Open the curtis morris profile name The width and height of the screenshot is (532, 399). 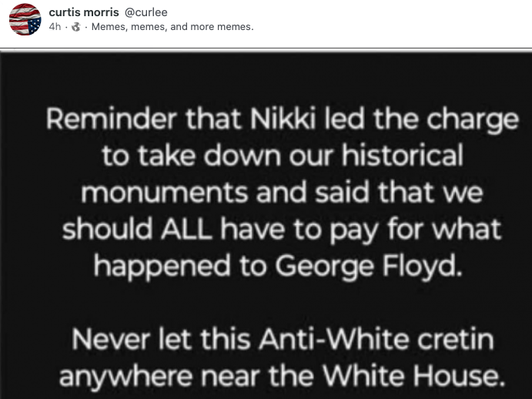84,12
